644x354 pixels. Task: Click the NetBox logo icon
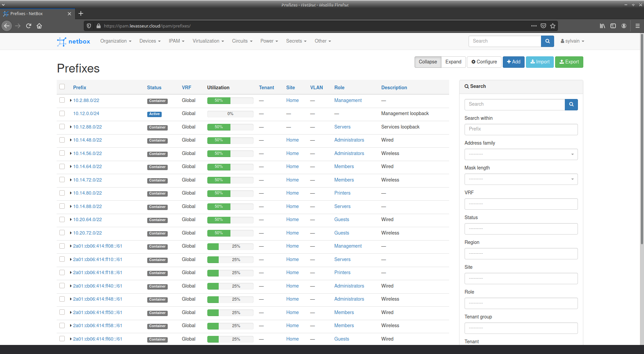pyautogui.click(x=62, y=41)
